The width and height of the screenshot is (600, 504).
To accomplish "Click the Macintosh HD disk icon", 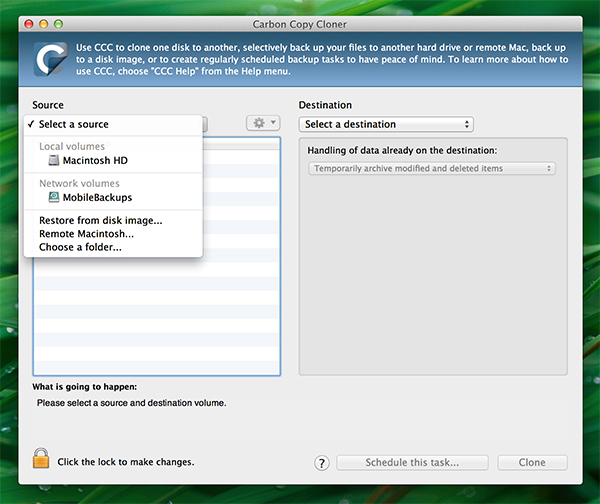I will pos(54,160).
